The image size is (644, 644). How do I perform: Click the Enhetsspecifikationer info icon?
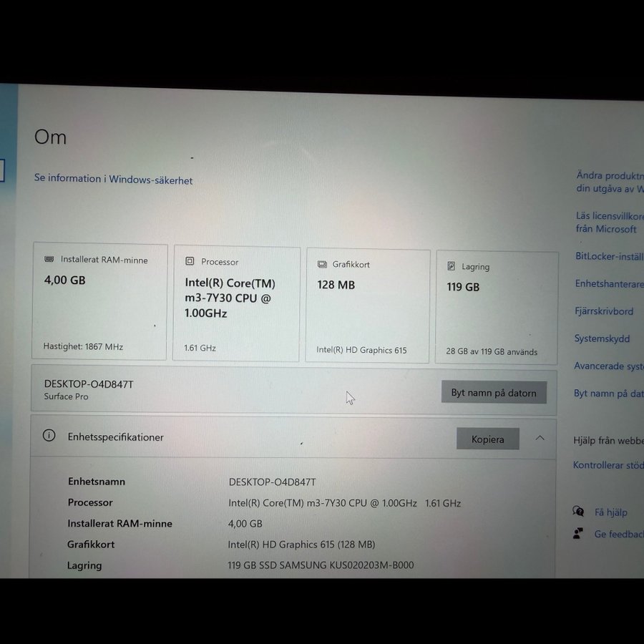[49, 435]
